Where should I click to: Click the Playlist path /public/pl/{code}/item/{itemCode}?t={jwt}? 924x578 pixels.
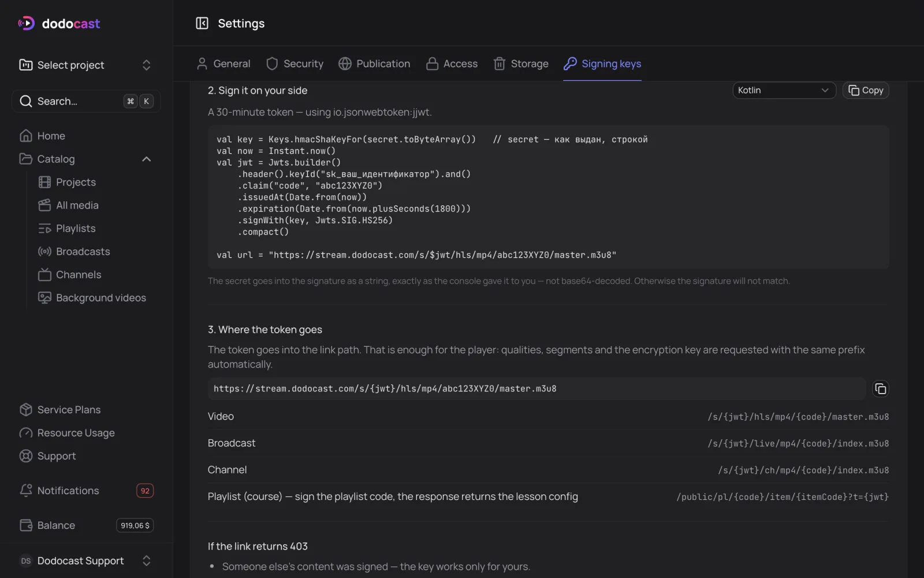783,497
